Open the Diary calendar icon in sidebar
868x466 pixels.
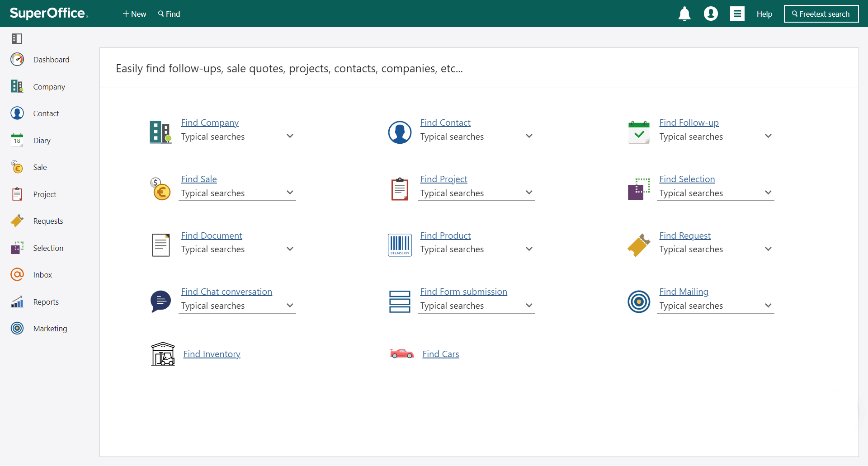(x=17, y=140)
